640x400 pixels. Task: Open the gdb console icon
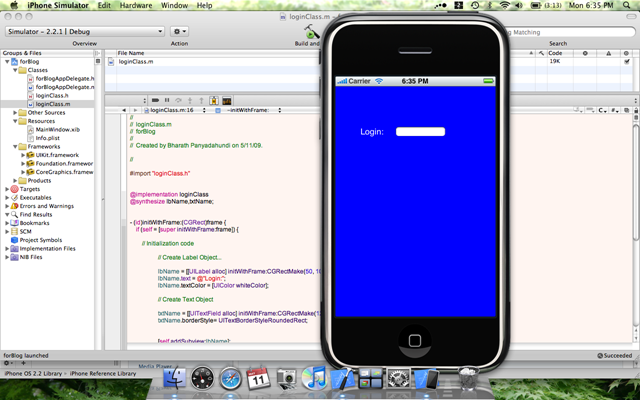(227, 100)
